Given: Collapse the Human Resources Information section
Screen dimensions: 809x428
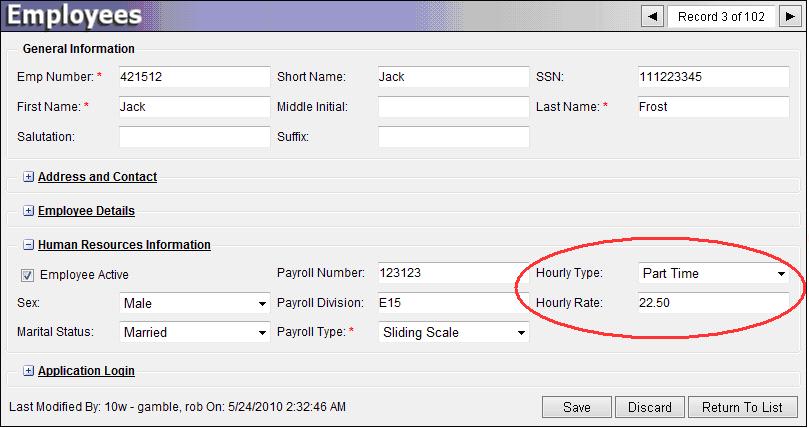Looking at the screenshot, I should (x=28, y=244).
